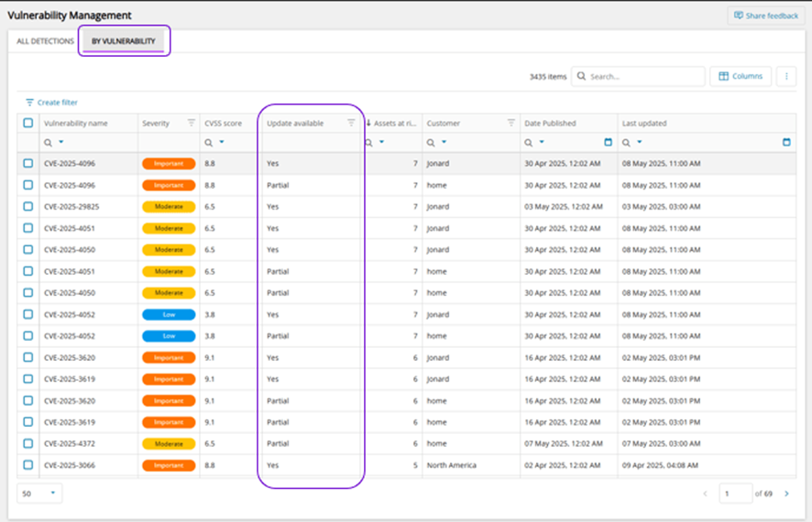Open the Date Published calendar picker

click(608, 142)
